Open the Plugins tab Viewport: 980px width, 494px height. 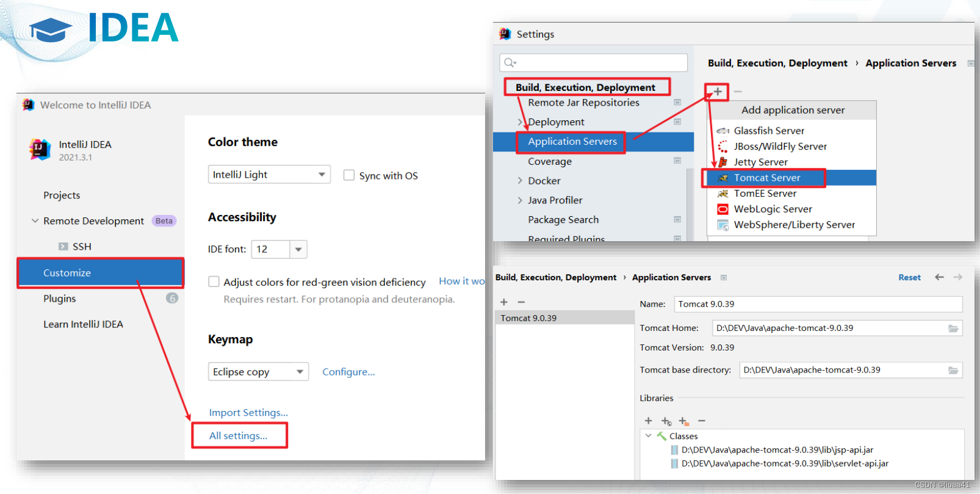click(x=60, y=299)
